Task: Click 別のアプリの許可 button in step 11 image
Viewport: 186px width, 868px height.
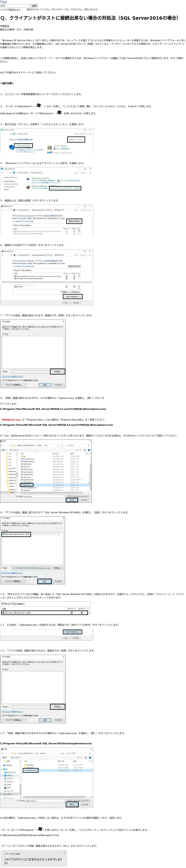Action: (73, 632)
